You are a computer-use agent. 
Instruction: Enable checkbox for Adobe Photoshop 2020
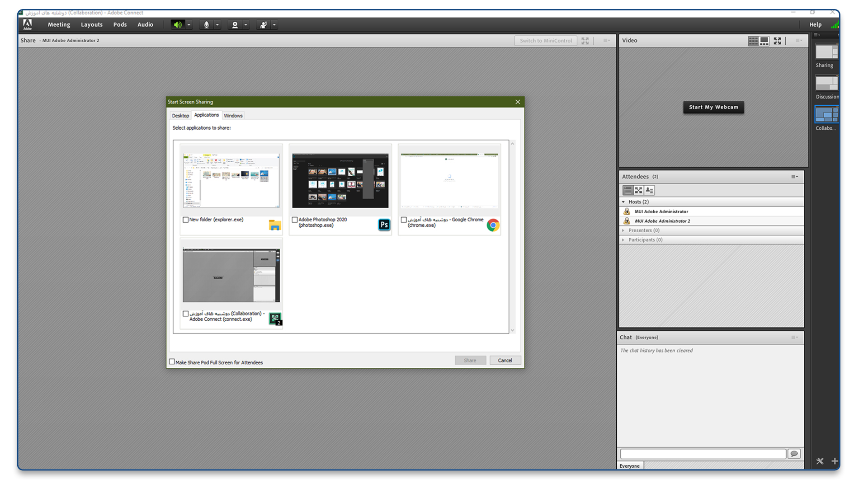click(x=294, y=219)
